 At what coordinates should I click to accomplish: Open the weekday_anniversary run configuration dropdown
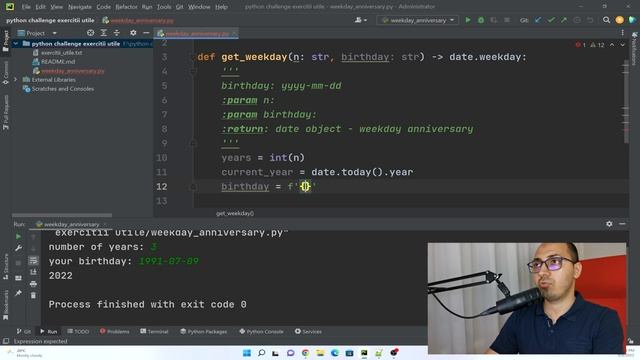click(418, 20)
